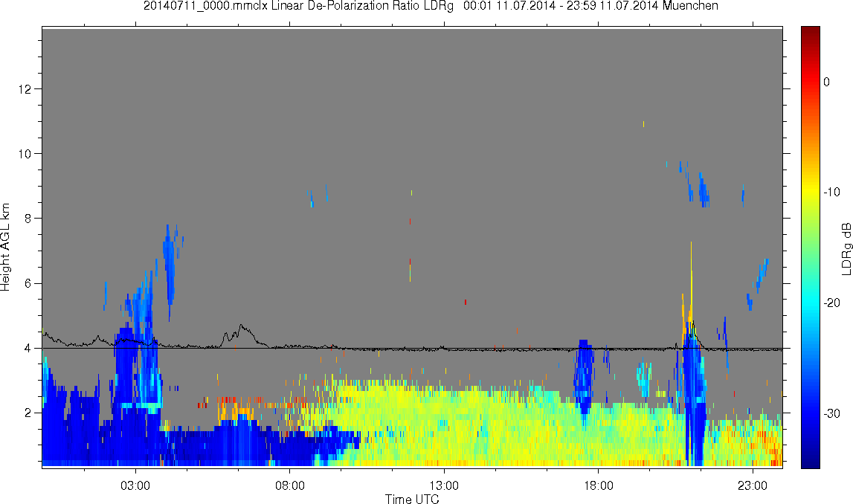853x504 pixels.
Task: Click the colorbar label '-30'
Action: 831,414
